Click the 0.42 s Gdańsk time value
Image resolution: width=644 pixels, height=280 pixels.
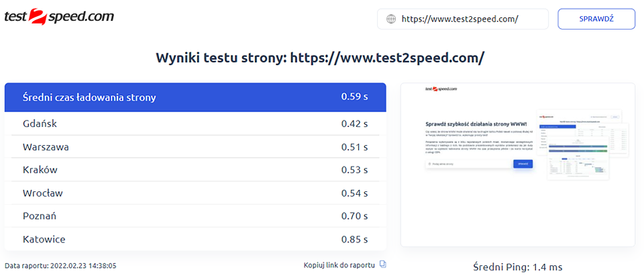(x=354, y=124)
